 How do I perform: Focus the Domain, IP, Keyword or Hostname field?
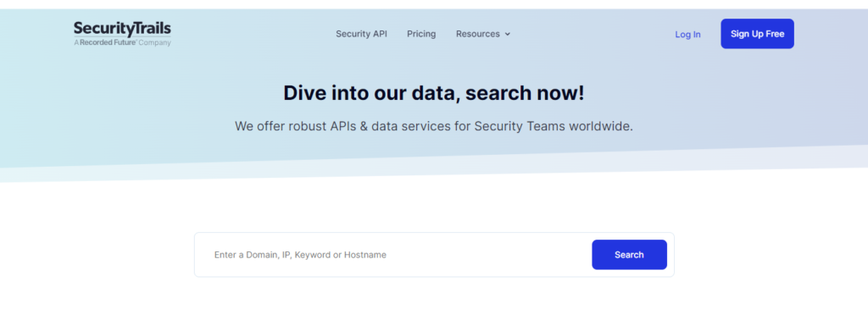(393, 255)
